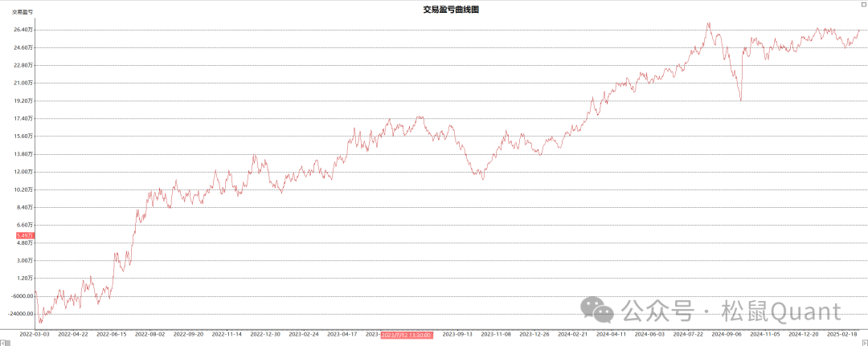This screenshot has height=346, width=868.
Task: Click the 2022-08-02 date tick
Action: pos(150,334)
